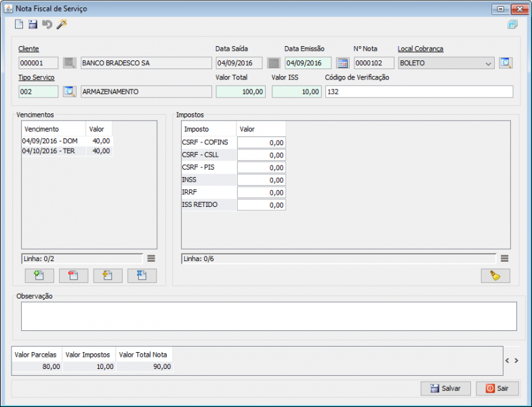Click the add row button under Vencimentos
Screen dimensions: 532x407
click(39, 275)
